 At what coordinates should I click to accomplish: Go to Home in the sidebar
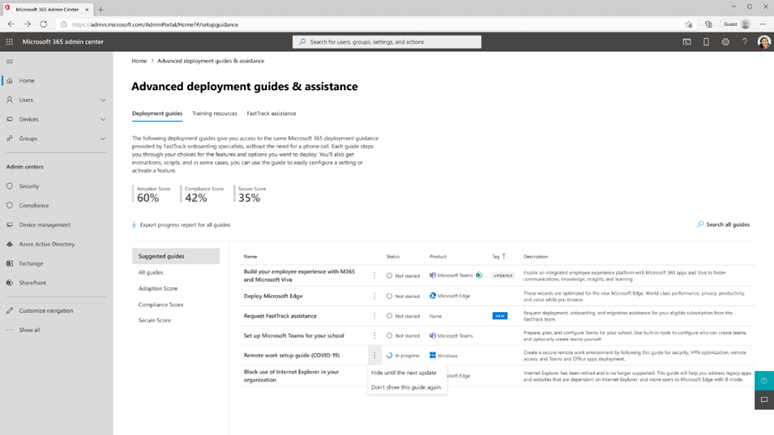tap(27, 80)
